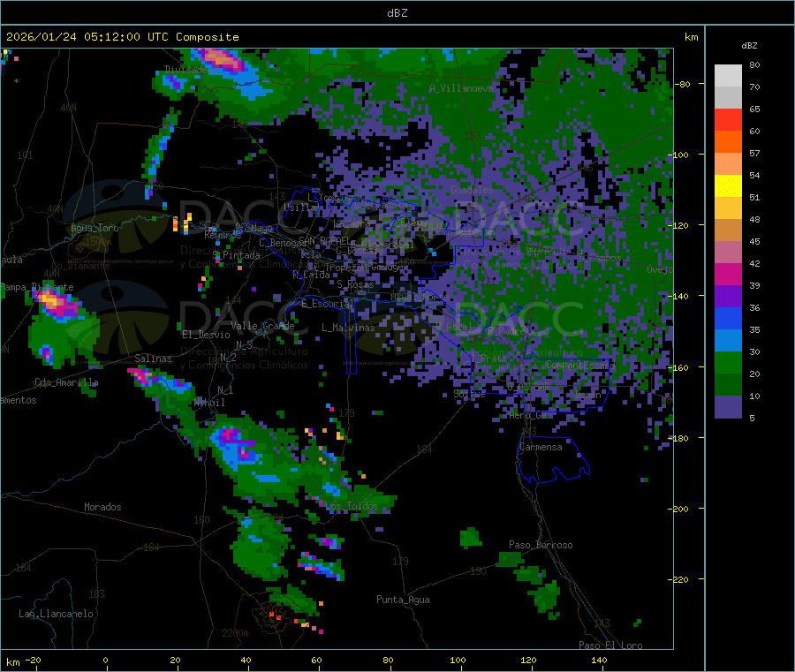Click the 'S_Rosas' map label
The width and height of the screenshot is (795, 672).
click(355, 284)
